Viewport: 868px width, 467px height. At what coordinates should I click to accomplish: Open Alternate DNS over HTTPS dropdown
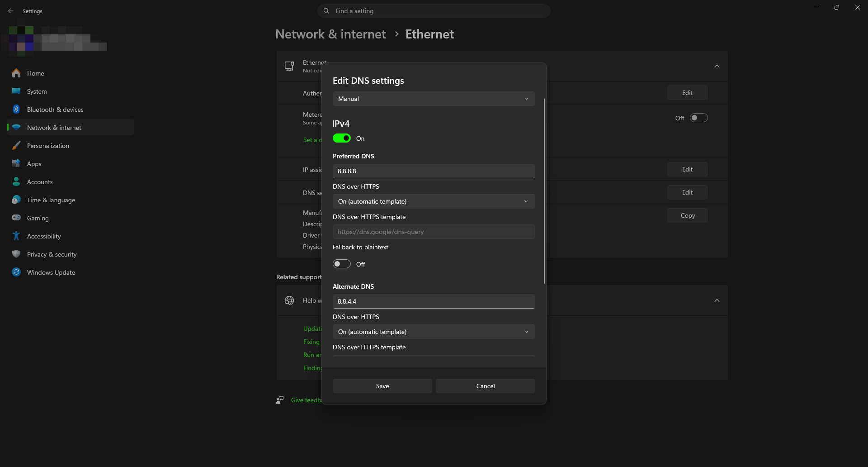pyautogui.click(x=434, y=332)
